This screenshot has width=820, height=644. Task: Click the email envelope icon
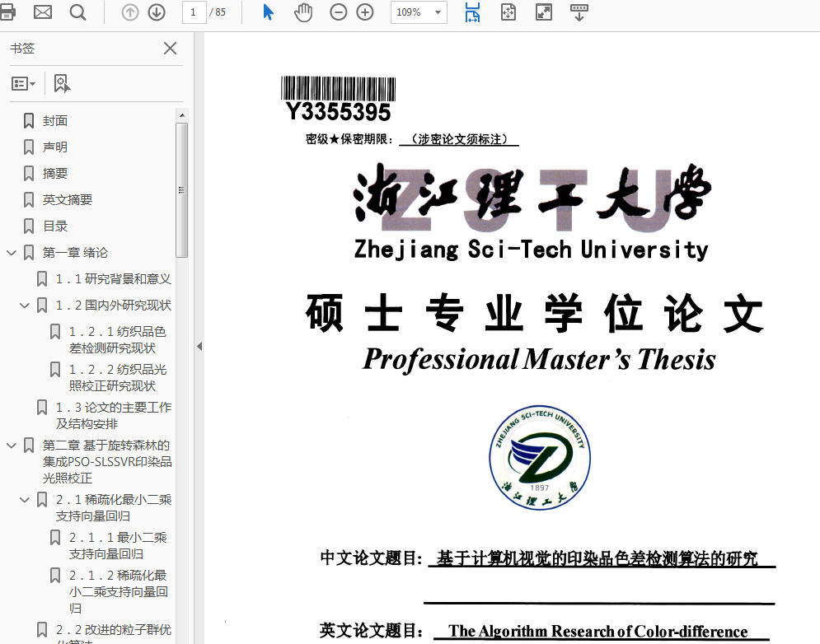click(x=42, y=12)
